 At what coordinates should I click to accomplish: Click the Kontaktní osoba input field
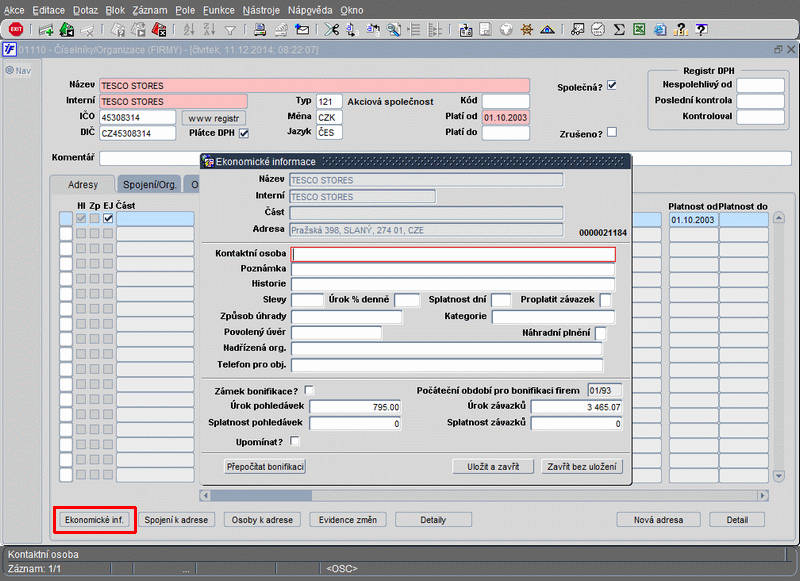pyautogui.click(x=453, y=254)
